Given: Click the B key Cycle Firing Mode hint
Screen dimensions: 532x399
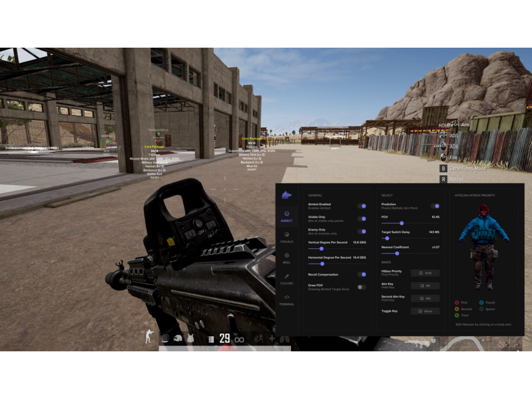Looking at the screenshot, I should click(463, 168).
